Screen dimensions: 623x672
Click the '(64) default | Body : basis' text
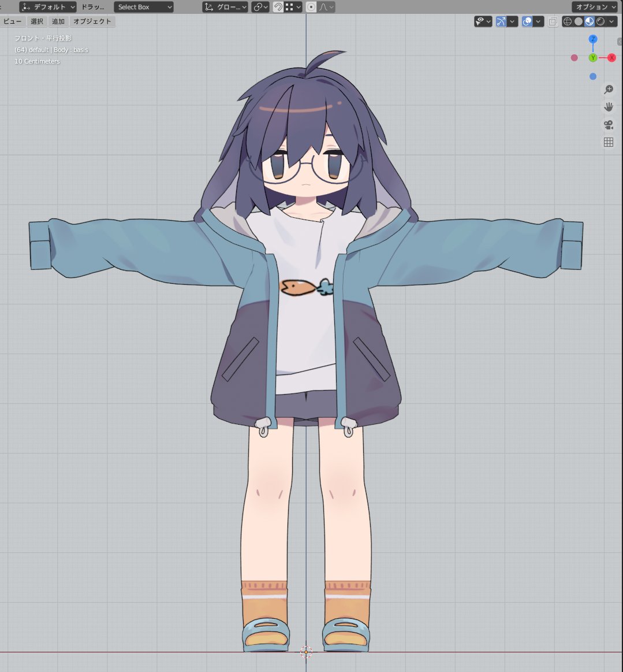51,50
